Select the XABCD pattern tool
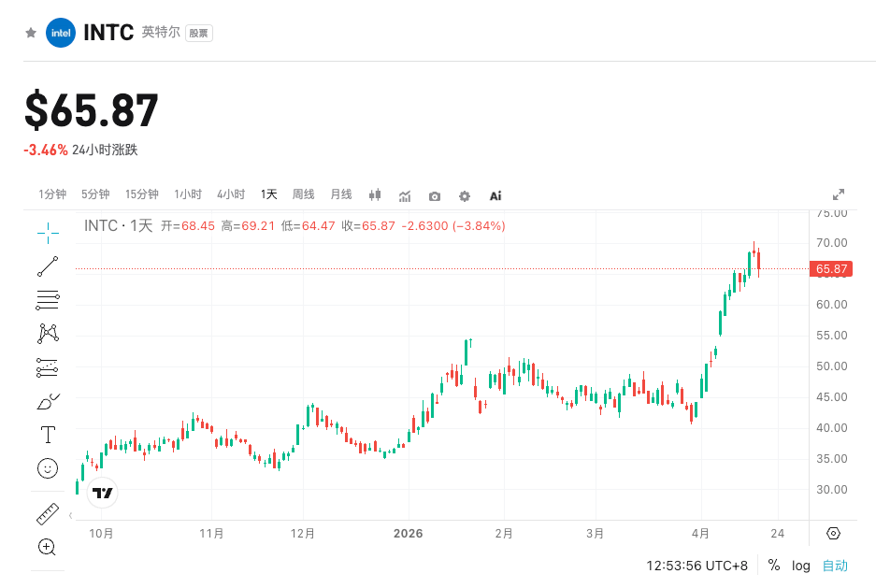This screenshot has height=588, width=876. 48,333
